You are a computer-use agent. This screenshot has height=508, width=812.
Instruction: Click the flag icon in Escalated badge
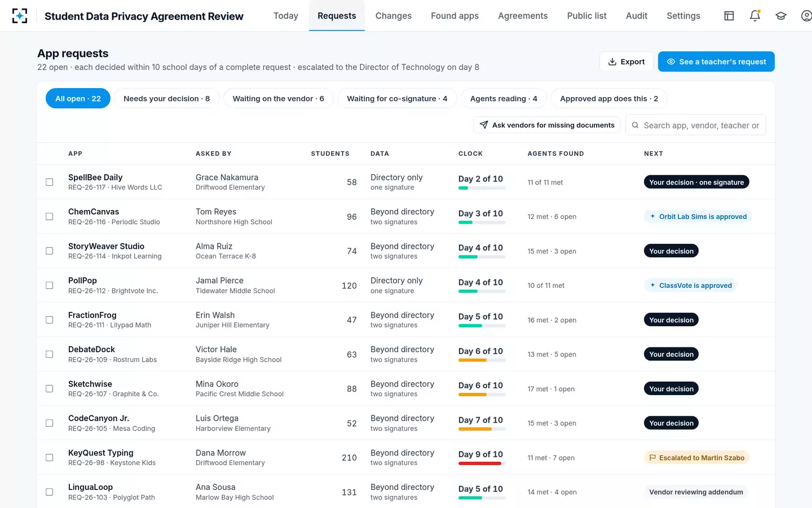(653, 458)
